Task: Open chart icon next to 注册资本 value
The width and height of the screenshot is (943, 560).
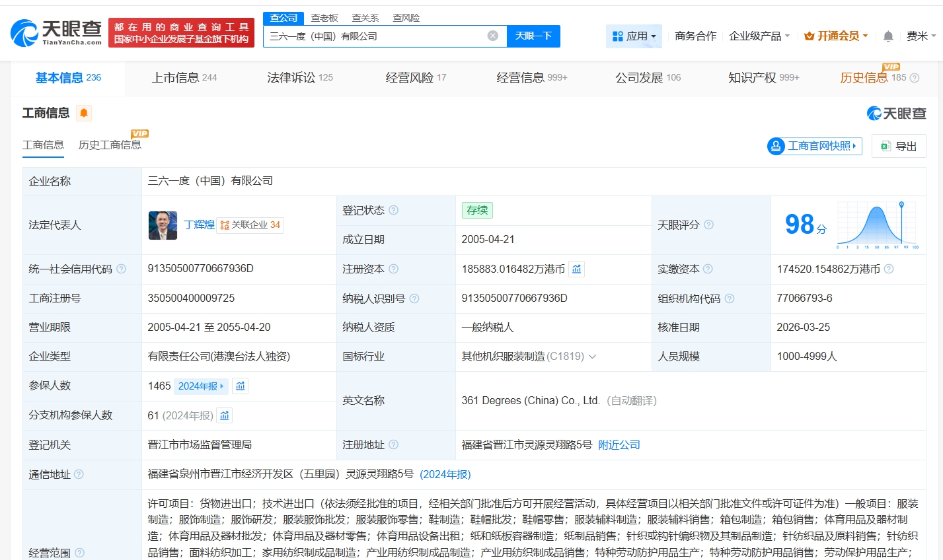Action: coord(577,269)
